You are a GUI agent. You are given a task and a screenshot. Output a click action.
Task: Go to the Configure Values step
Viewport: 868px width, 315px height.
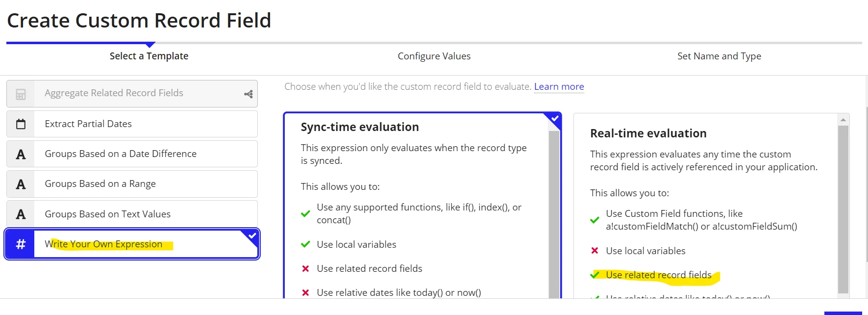(x=434, y=56)
